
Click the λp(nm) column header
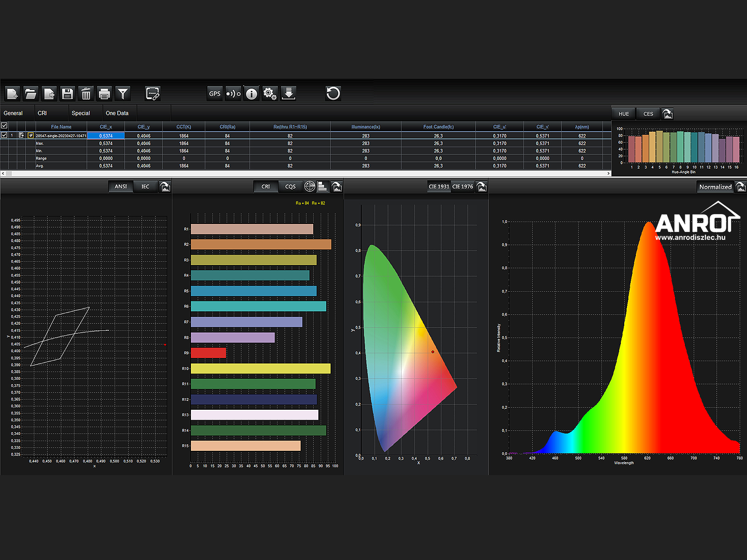point(582,126)
